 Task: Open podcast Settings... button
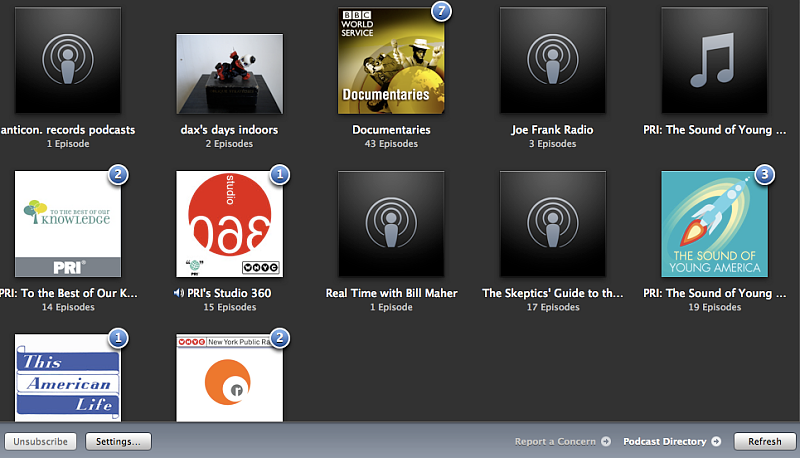point(118,442)
